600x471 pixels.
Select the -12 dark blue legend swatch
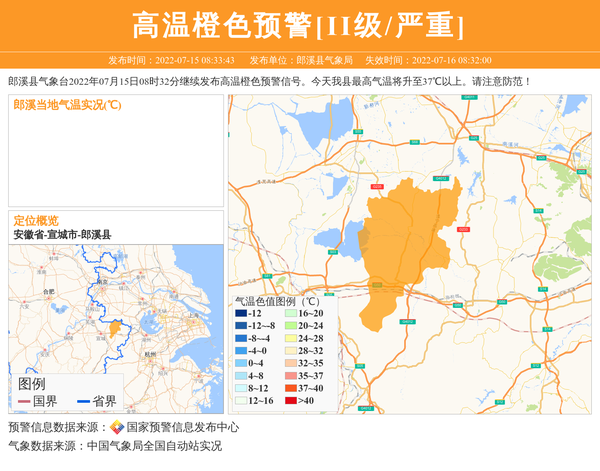240,314
